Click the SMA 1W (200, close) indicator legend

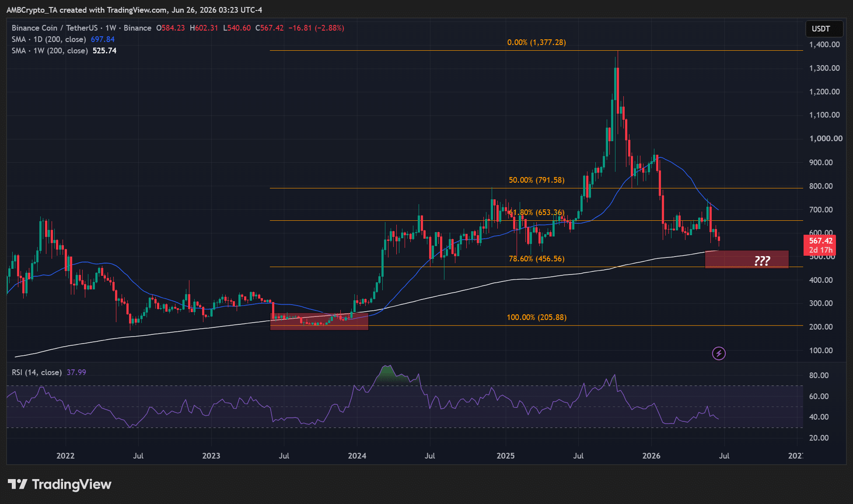tap(49, 51)
